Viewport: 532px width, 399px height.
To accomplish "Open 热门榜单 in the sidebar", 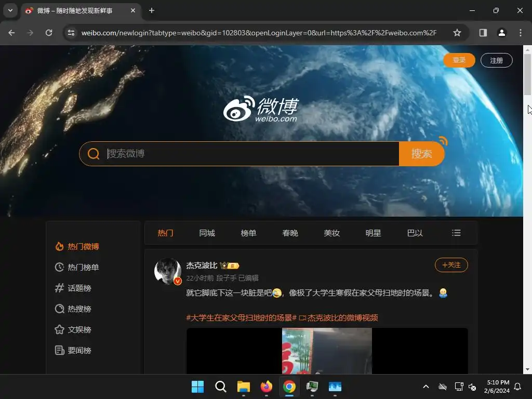I will (x=77, y=268).
